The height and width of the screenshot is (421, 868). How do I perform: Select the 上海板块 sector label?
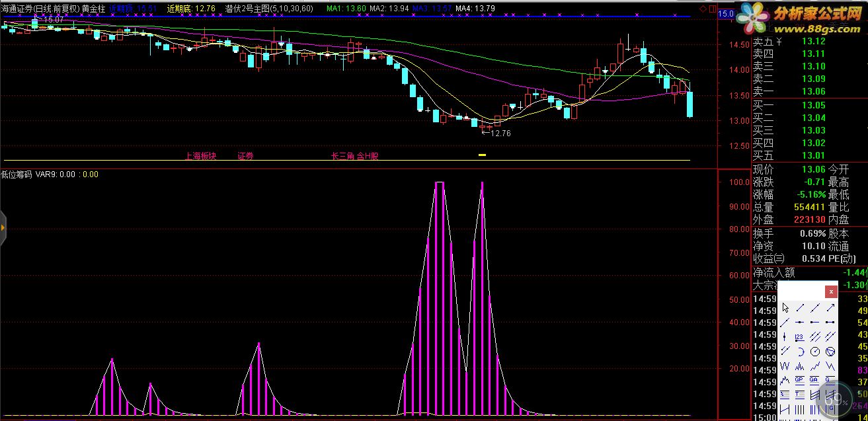tap(201, 157)
